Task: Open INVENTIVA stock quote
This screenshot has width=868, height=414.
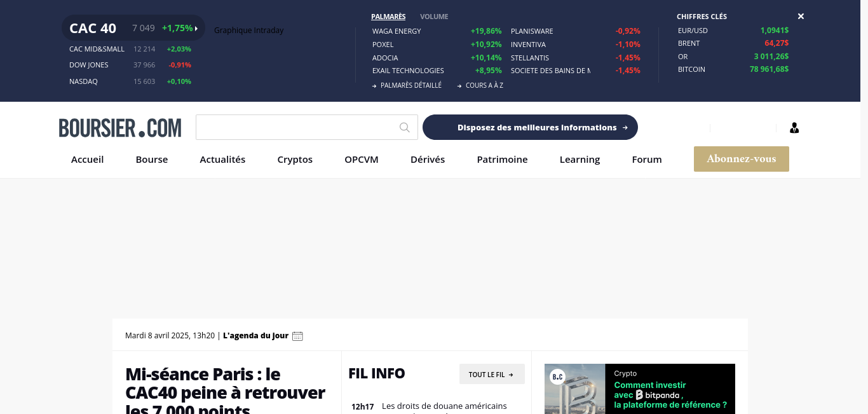Action: click(x=528, y=45)
